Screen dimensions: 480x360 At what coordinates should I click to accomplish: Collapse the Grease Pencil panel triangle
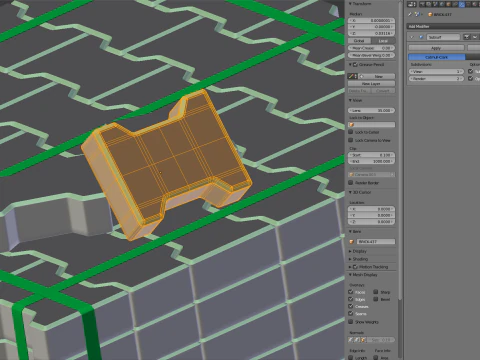pos(350,64)
